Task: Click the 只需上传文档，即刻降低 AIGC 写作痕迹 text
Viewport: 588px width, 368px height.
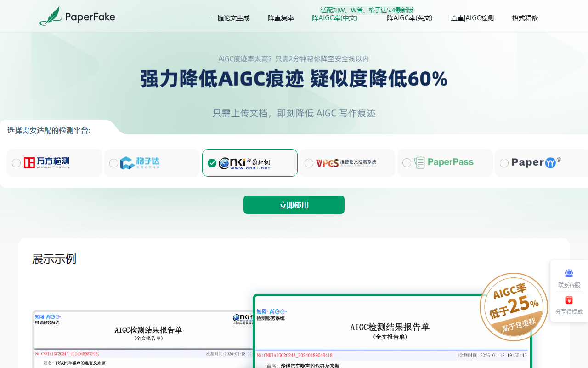Action: click(294, 113)
